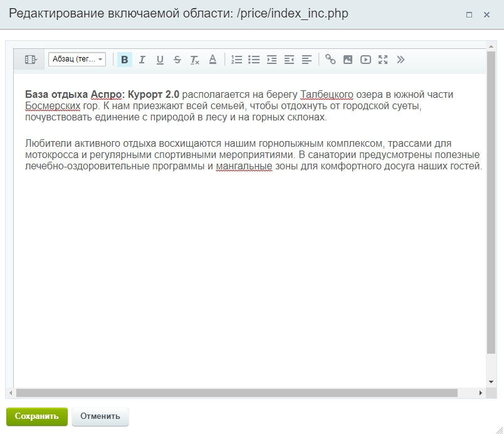
Task: Open the paragraph style dropdown
Action: click(x=77, y=60)
